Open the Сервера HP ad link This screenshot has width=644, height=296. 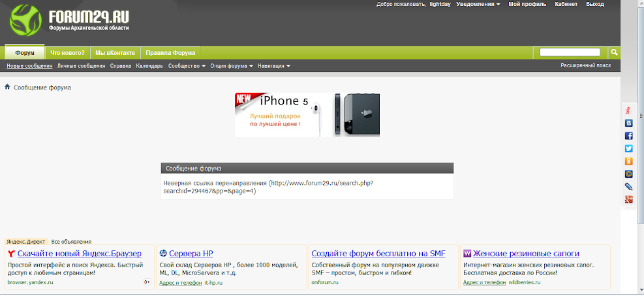[191, 254]
